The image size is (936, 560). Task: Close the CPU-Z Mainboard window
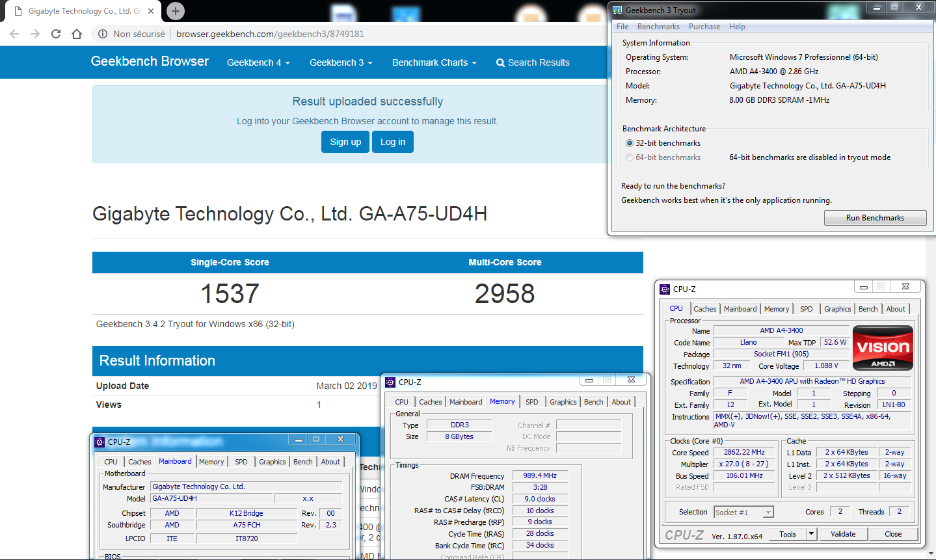[x=340, y=440]
